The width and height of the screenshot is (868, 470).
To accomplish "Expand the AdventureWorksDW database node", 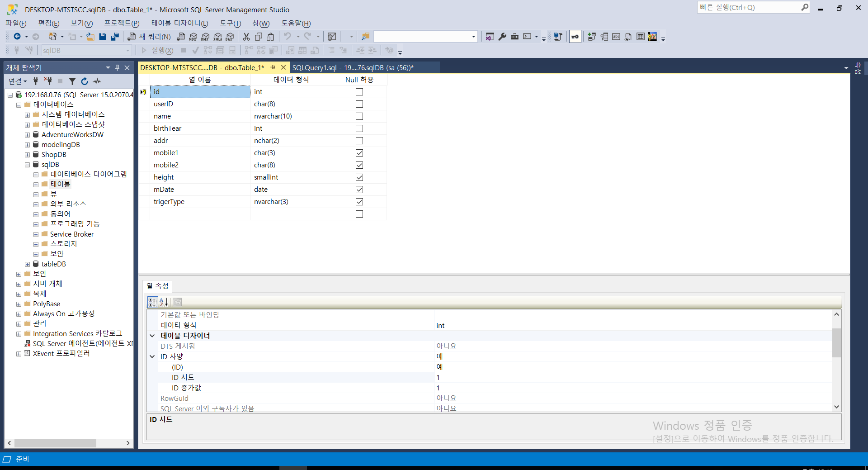I will [x=27, y=135].
